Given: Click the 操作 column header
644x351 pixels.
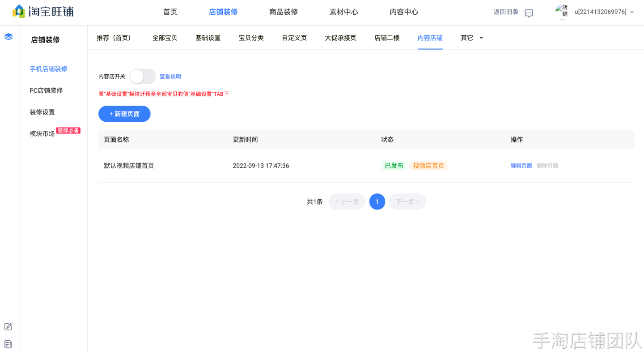Looking at the screenshot, I should click(x=517, y=140).
